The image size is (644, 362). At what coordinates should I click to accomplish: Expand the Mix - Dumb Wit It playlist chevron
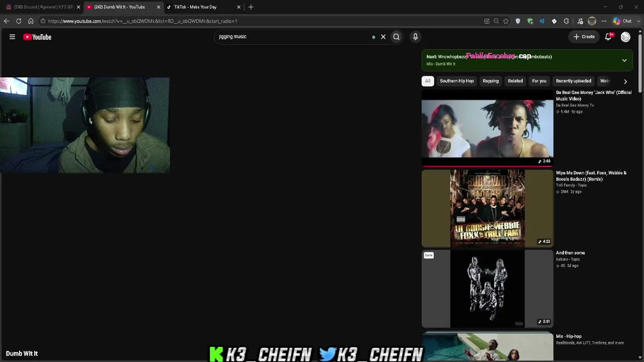point(624,60)
